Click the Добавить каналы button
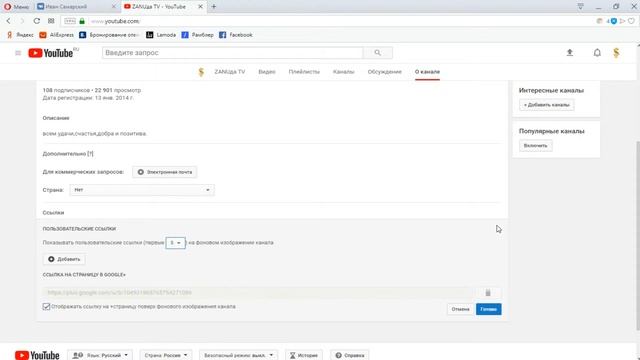 click(547, 105)
